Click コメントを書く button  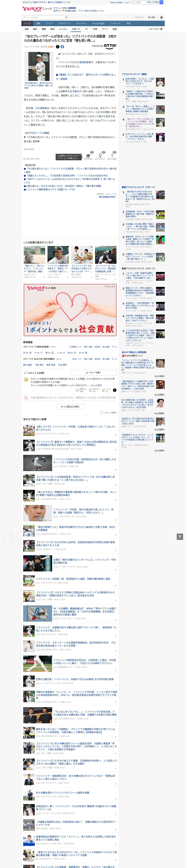click(93, 373)
